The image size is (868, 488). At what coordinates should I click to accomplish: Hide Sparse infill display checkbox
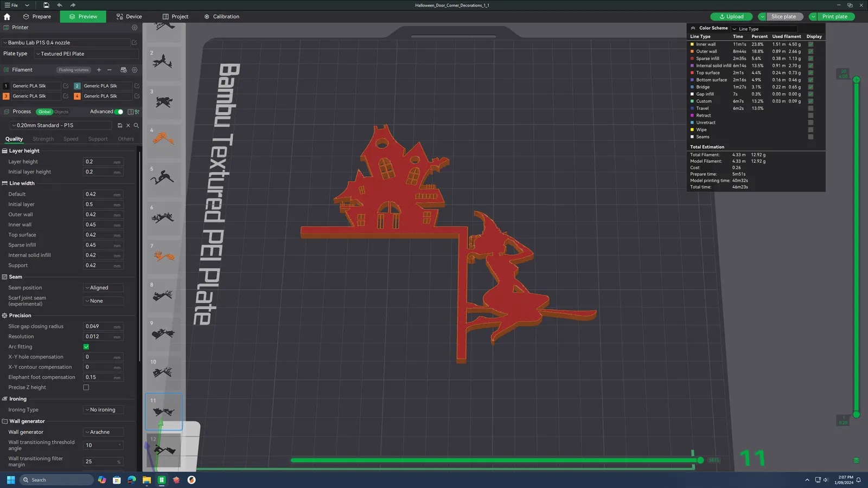(x=810, y=59)
